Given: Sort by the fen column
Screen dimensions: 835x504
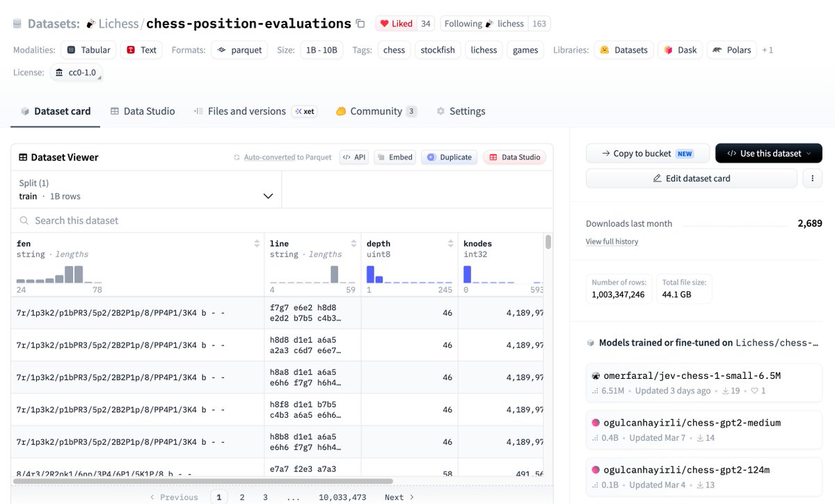Looking at the screenshot, I should [258, 243].
